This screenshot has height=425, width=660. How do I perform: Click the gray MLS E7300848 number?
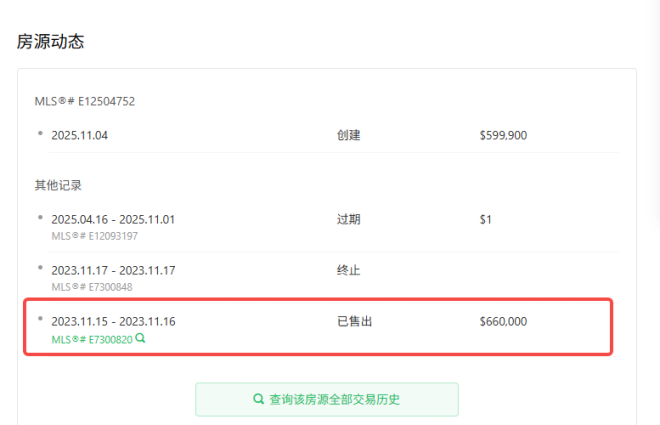click(92, 287)
